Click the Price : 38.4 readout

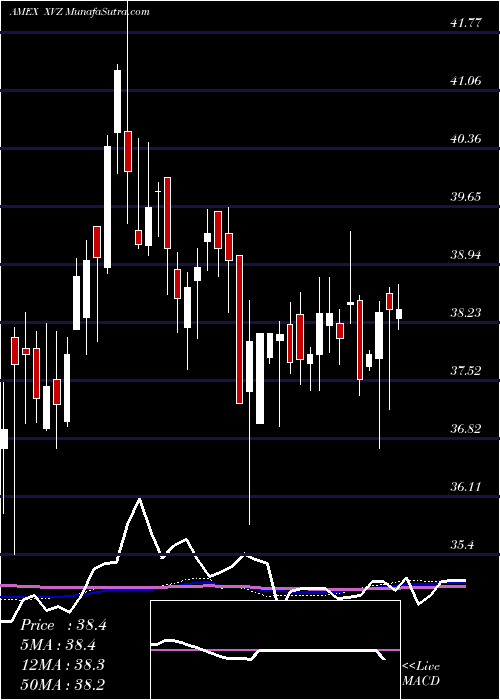pyautogui.click(x=63, y=625)
